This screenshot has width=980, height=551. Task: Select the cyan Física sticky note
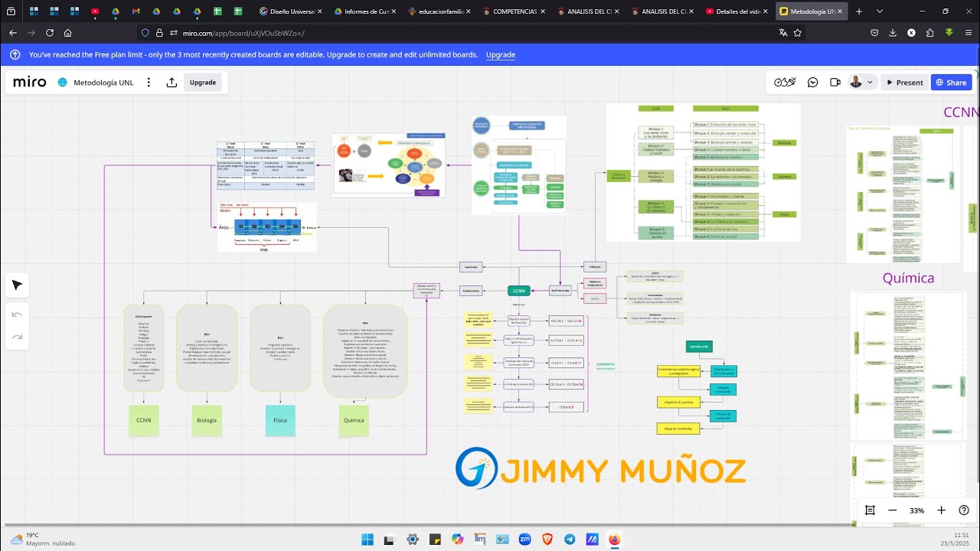[279, 420]
